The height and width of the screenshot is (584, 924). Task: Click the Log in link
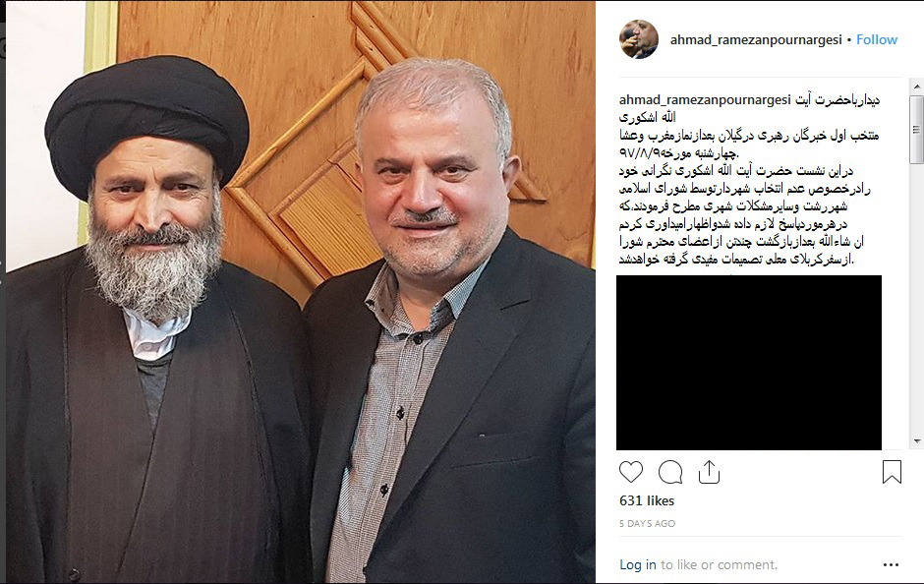click(638, 564)
